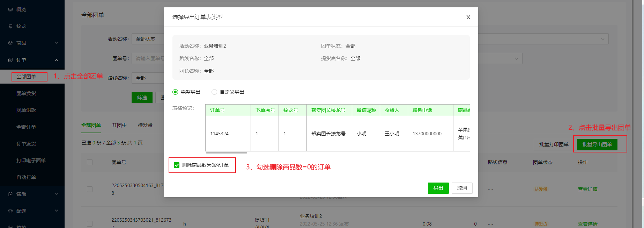
Task: Uncheck 删除商品数为0的订单 checkbox
Action: tap(177, 165)
